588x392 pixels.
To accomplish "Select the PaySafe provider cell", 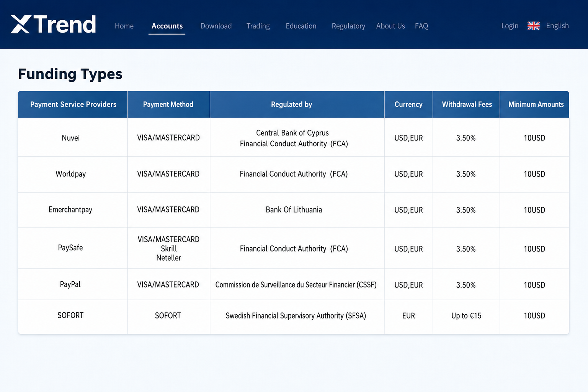I will click(73, 248).
